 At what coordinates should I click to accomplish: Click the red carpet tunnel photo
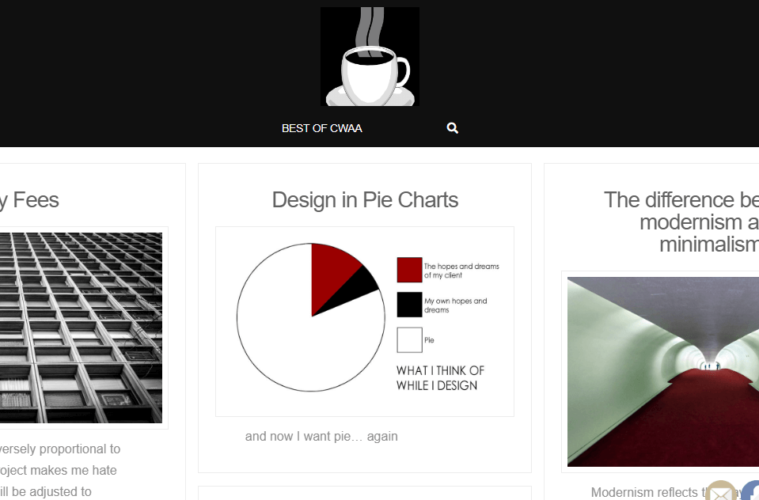(x=662, y=372)
